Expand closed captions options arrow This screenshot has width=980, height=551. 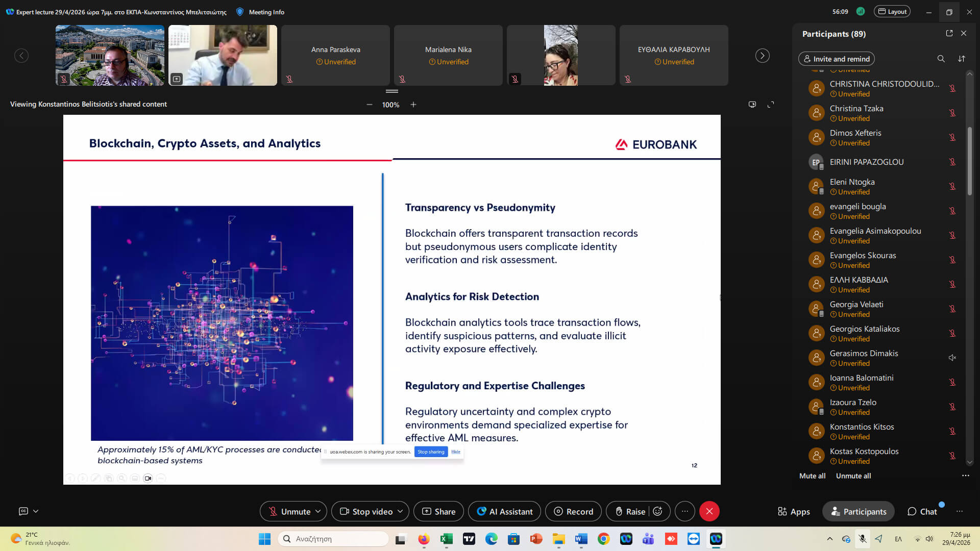click(x=36, y=511)
